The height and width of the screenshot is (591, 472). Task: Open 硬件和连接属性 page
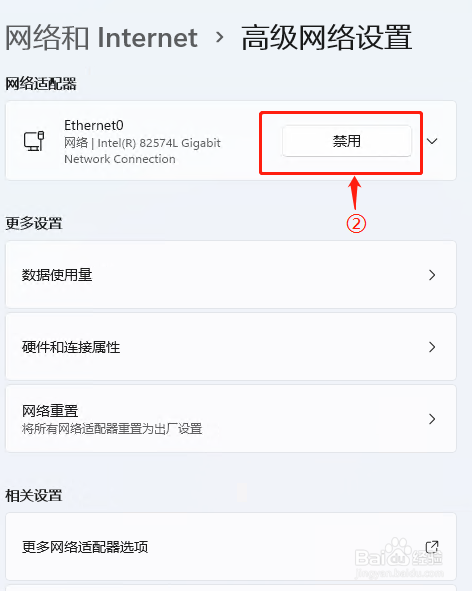tap(231, 347)
